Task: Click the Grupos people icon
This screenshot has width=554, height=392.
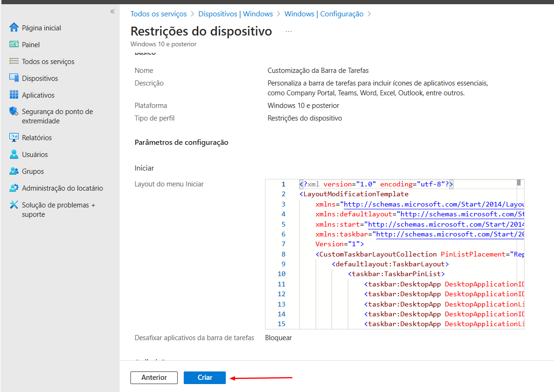Action: click(14, 171)
